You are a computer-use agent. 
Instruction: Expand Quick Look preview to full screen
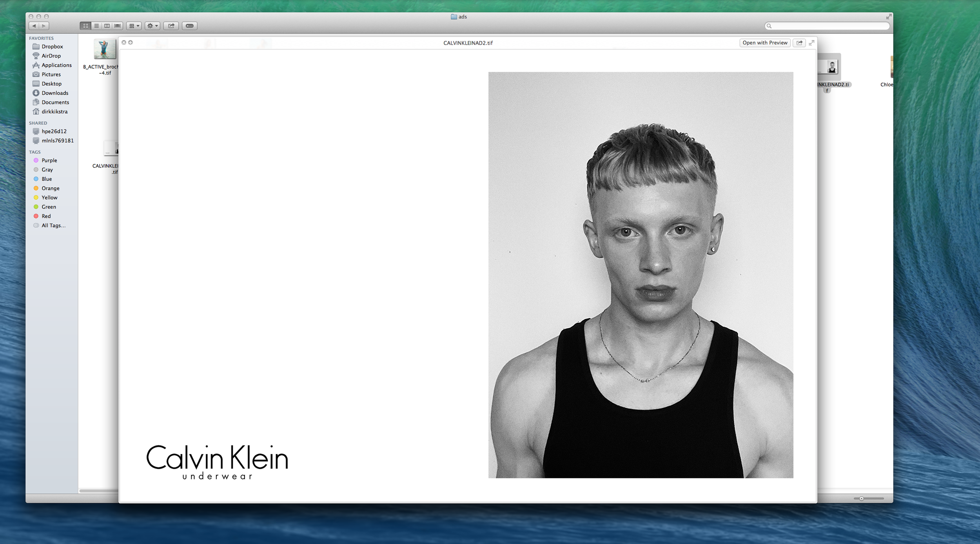click(x=811, y=43)
